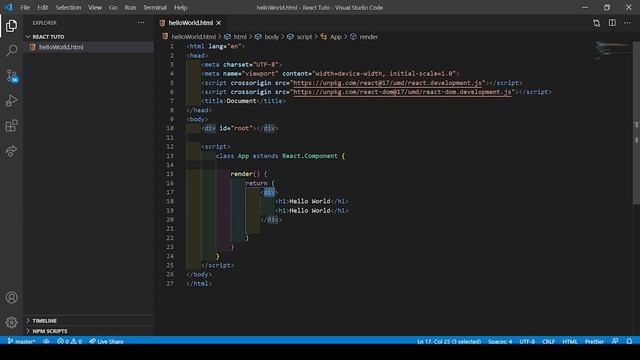
Task: Open the Search view icon
Action: click(11, 51)
